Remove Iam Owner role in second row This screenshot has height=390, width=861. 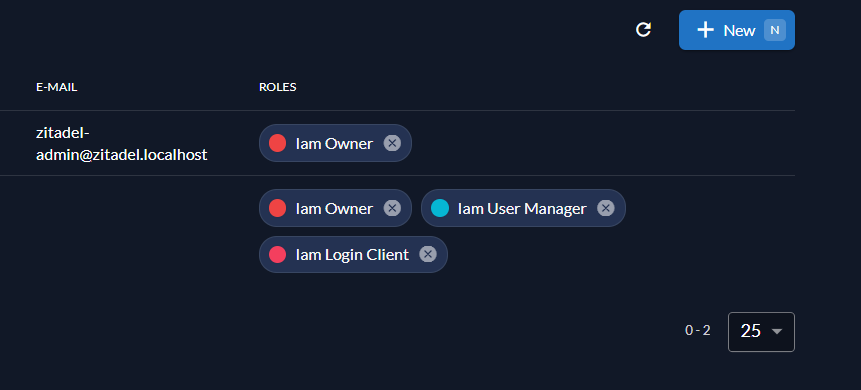pos(392,208)
